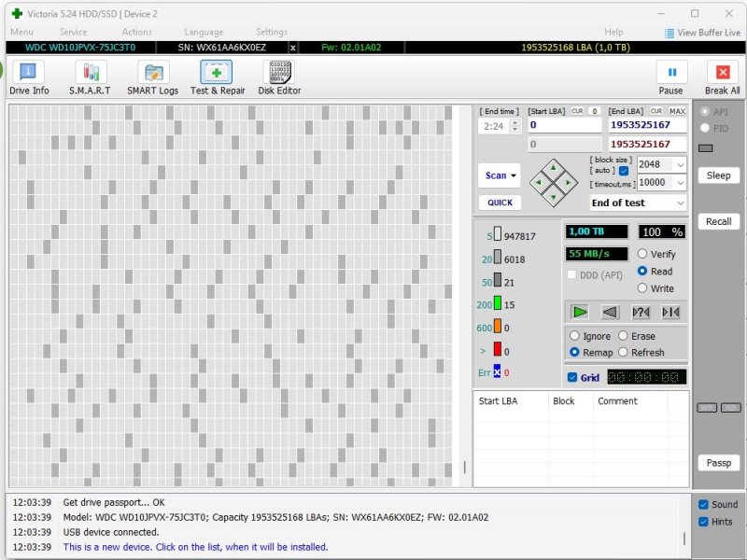This screenshot has height=560, width=747.
Task: Click the QUICK button
Action: point(499,203)
